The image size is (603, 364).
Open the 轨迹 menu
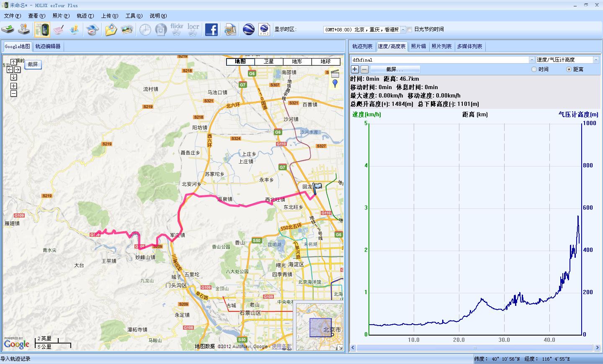click(x=85, y=16)
